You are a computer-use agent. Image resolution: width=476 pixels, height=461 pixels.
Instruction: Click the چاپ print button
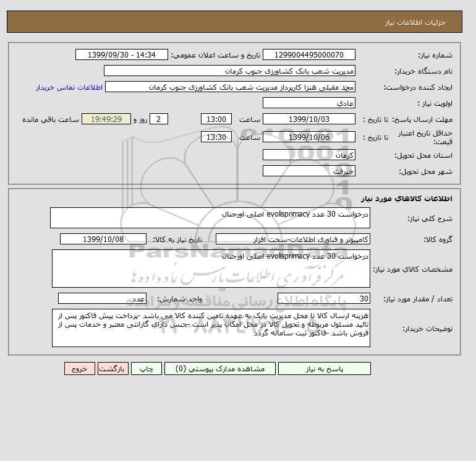147,369
